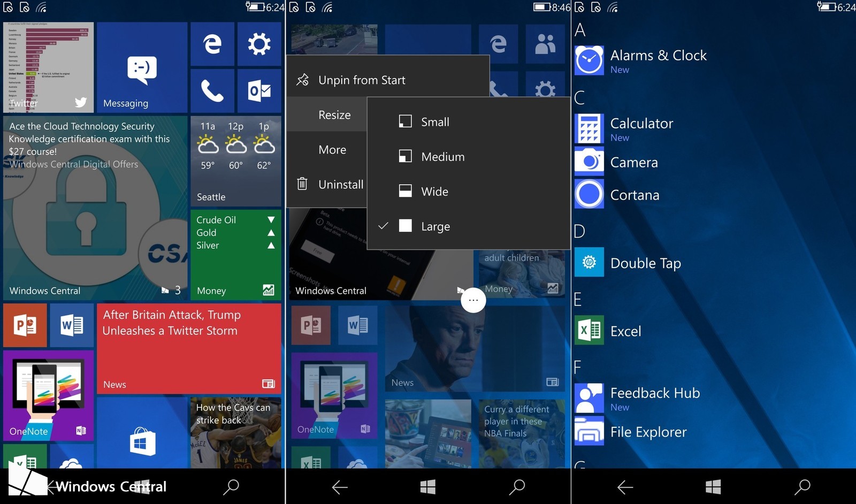856x504 pixels.
Task: Open the Messaging tile
Action: tap(142, 67)
